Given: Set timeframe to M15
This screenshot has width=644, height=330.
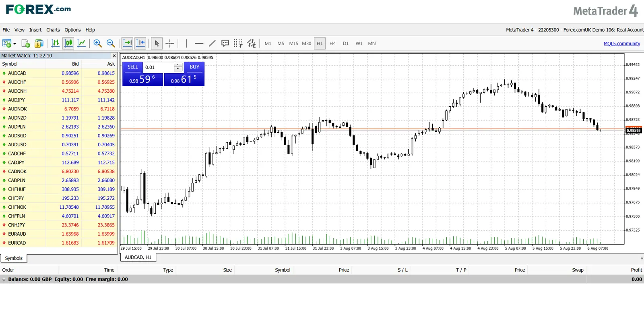Looking at the screenshot, I should click(294, 44).
